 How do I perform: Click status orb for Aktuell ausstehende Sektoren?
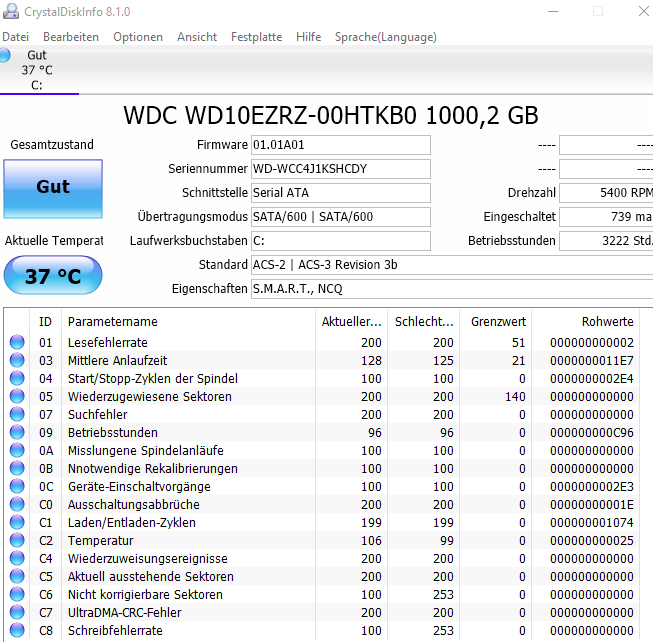pyautogui.click(x=17, y=576)
